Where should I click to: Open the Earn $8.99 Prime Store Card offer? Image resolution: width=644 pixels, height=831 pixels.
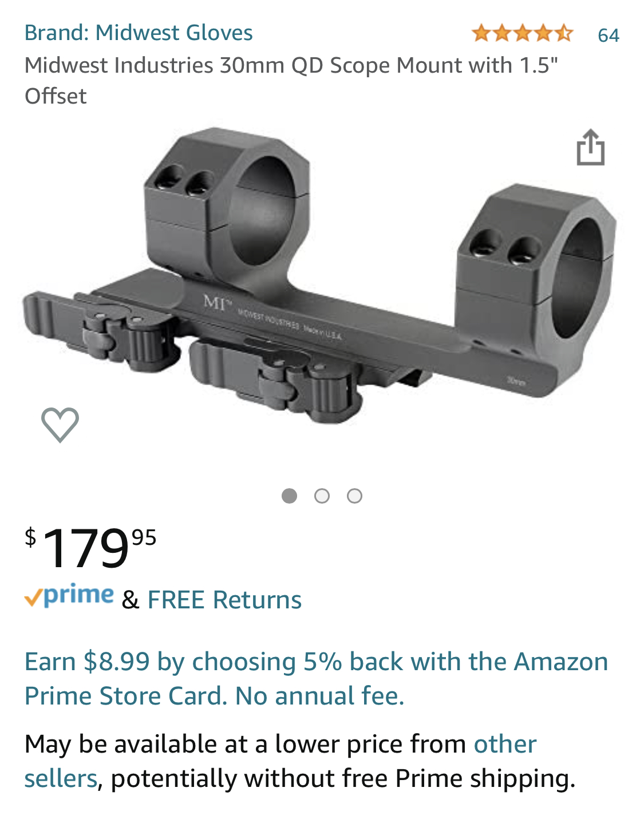pyautogui.click(x=316, y=679)
